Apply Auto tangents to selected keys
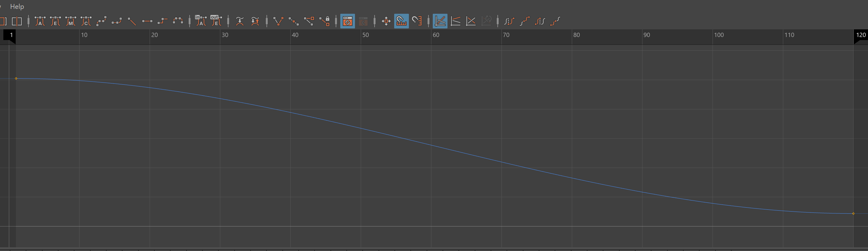This screenshot has width=868, height=251. click(x=40, y=21)
